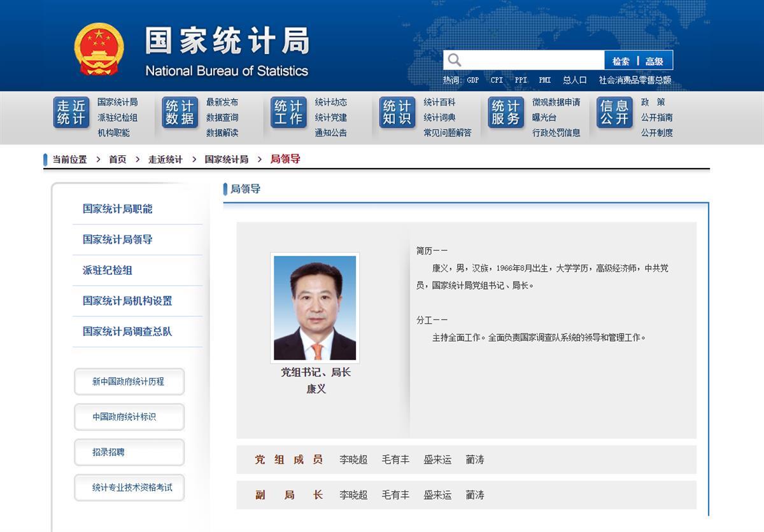Open 国家统计局 in top navigation

pyautogui.click(x=117, y=102)
